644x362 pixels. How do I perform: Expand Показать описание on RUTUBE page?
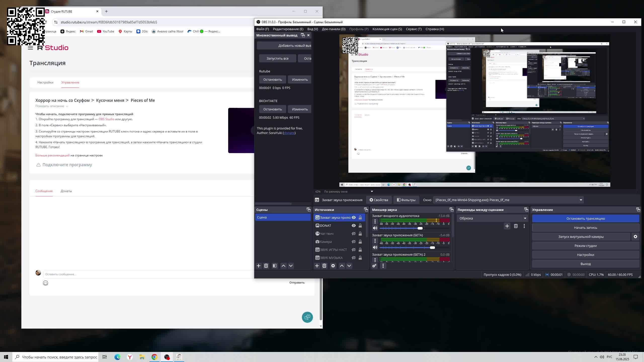pyautogui.click(x=52, y=106)
